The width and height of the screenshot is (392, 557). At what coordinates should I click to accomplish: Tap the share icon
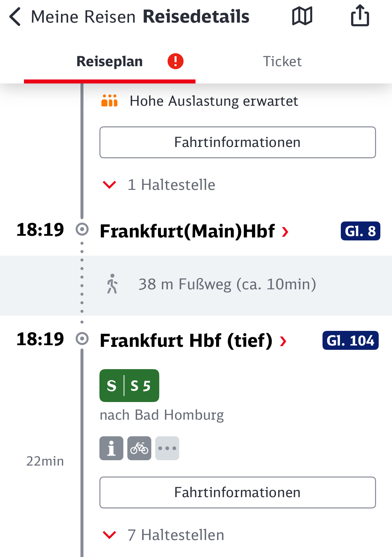(x=360, y=16)
